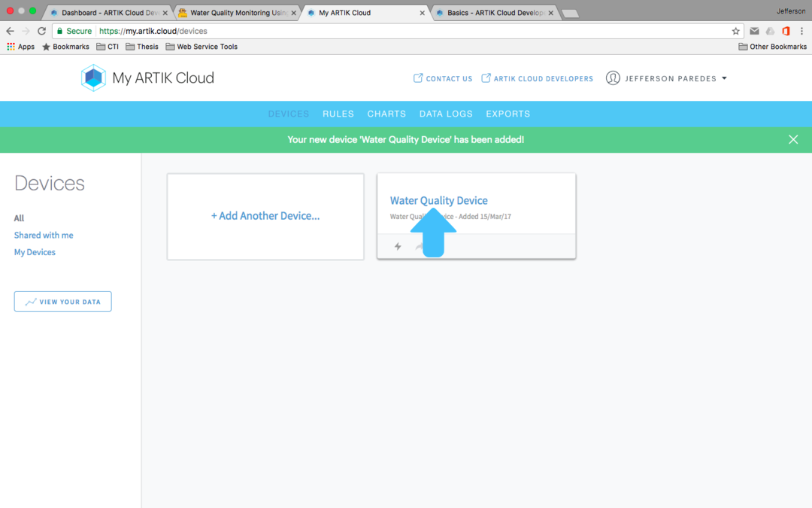Bookmark page with the star icon
Viewport: 812px width, 508px height.
click(x=735, y=31)
